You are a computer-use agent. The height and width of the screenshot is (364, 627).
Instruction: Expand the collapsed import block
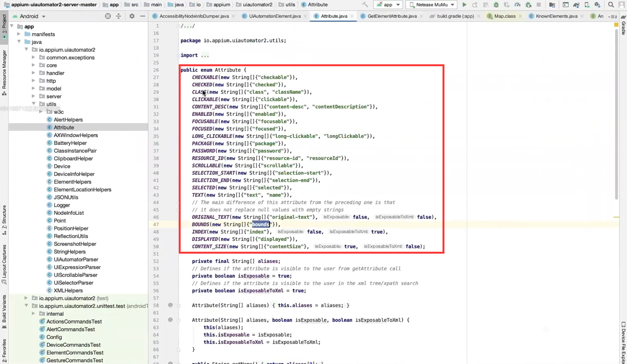(178, 55)
